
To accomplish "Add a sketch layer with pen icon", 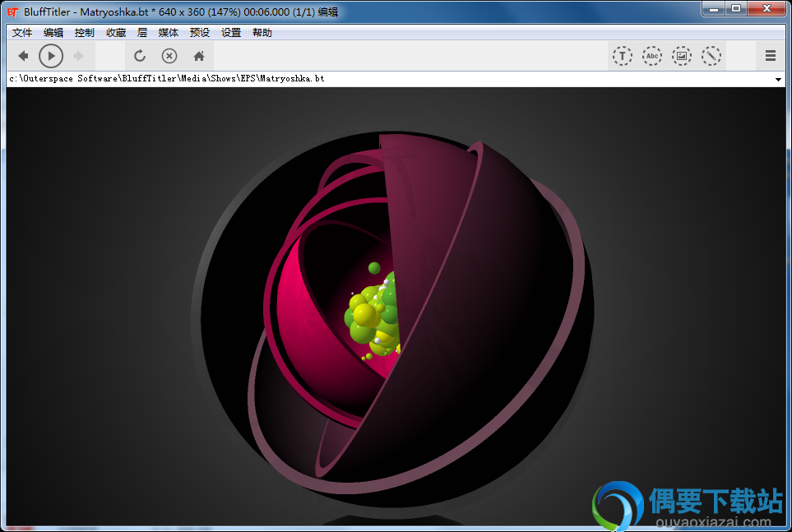I will coord(711,56).
